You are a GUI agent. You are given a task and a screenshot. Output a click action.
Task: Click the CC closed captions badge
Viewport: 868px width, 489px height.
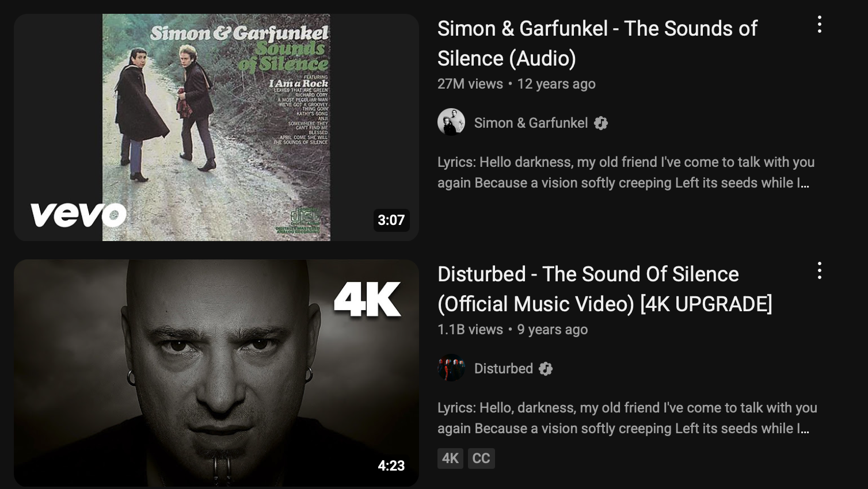coord(481,459)
